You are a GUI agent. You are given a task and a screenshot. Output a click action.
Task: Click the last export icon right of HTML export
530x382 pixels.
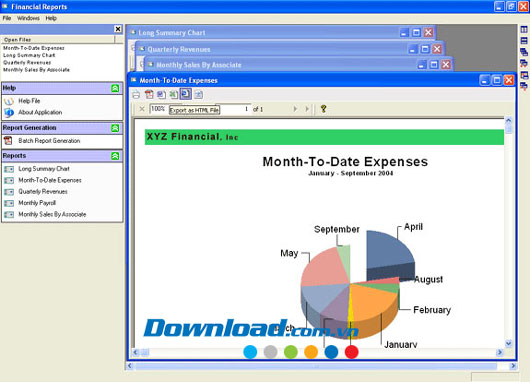tap(198, 95)
